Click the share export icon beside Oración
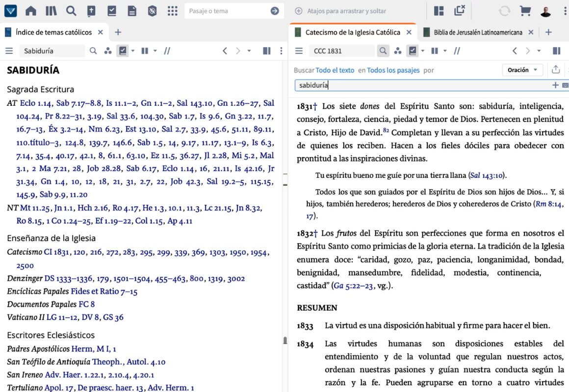Image resolution: width=569 pixels, height=392 pixels. pyautogui.click(x=556, y=70)
